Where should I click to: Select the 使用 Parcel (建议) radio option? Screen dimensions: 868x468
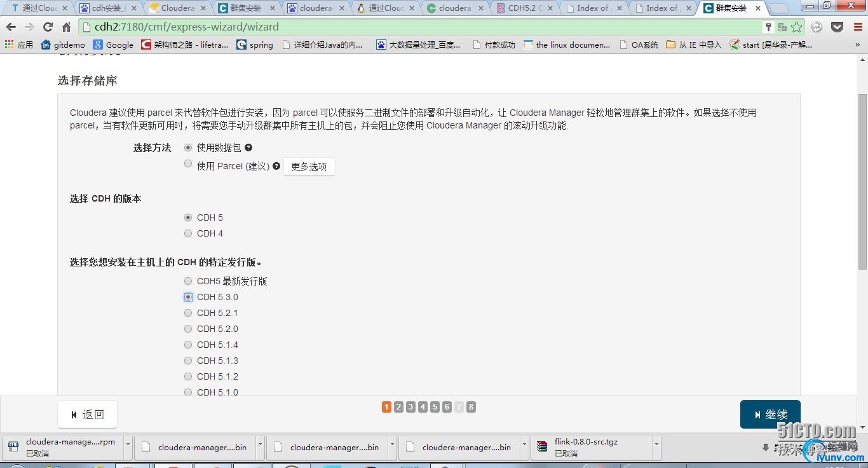188,163
